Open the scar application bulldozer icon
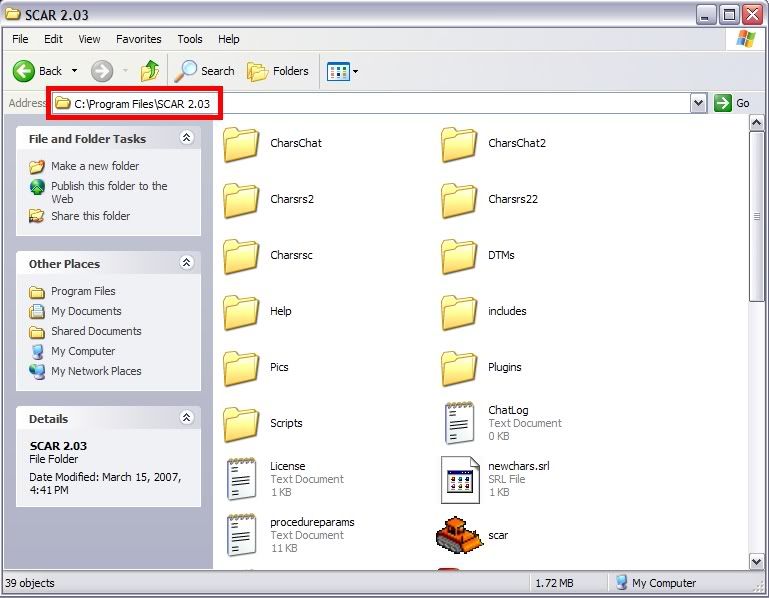 click(x=459, y=535)
